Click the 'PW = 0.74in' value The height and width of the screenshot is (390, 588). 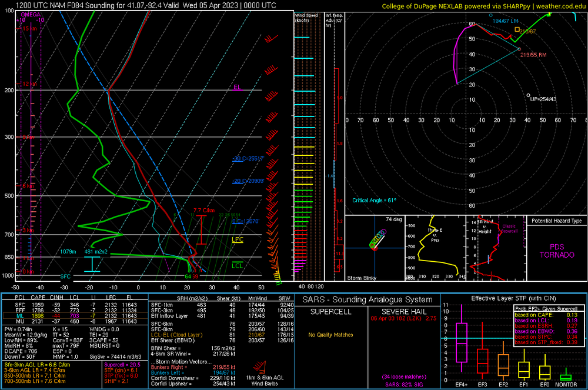(x=18, y=329)
